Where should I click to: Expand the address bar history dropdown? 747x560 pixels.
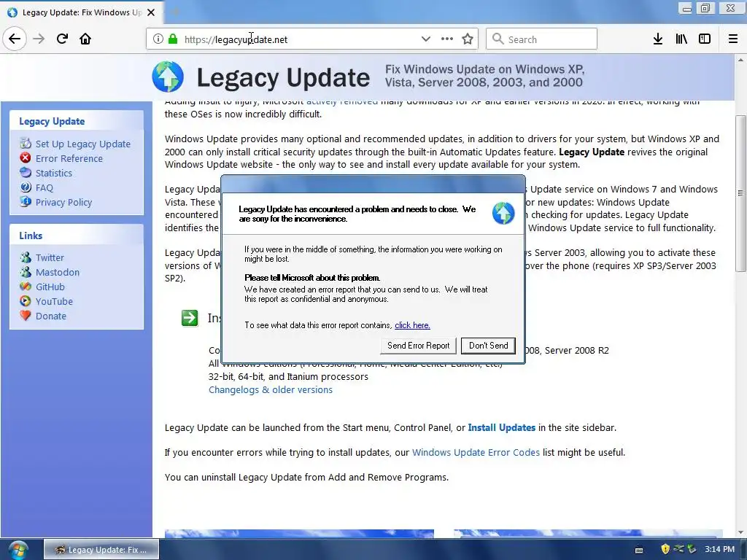[x=425, y=39]
